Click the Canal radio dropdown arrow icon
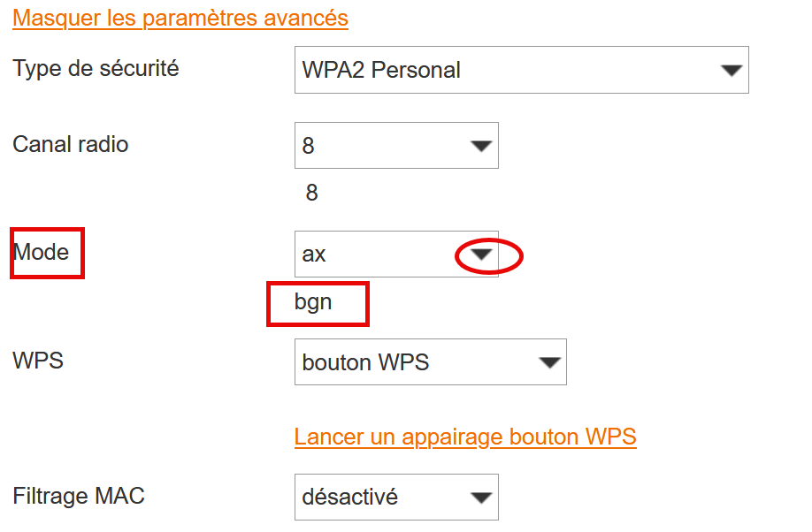 [x=483, y=145]
